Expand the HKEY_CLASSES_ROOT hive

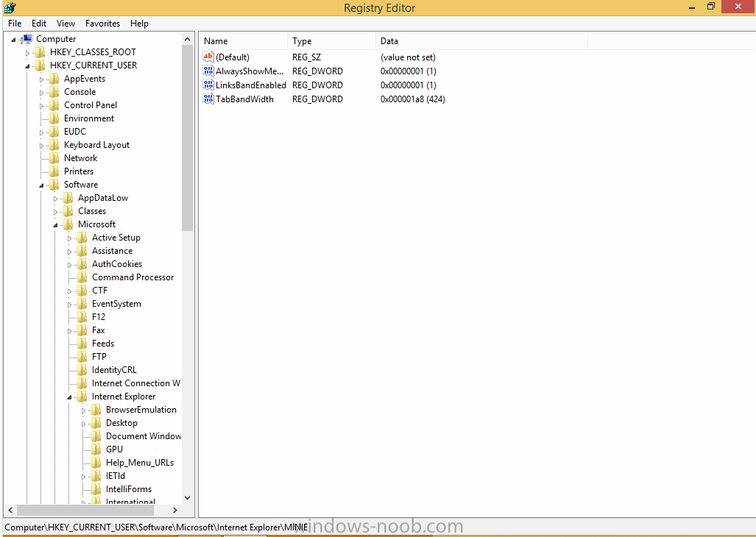tap(27, 52)
